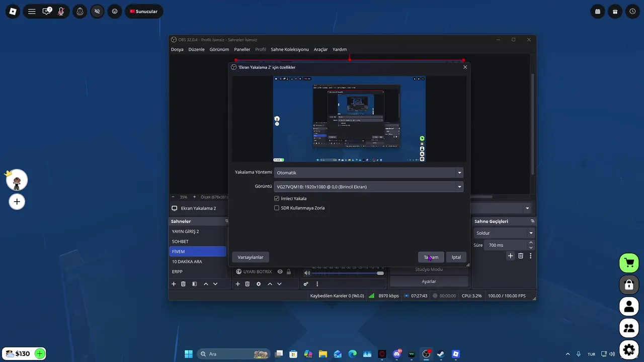Move scene up in Sahneler toolbar
The height and width of the screenshot is (362, 644).
(x=206, y=284)
